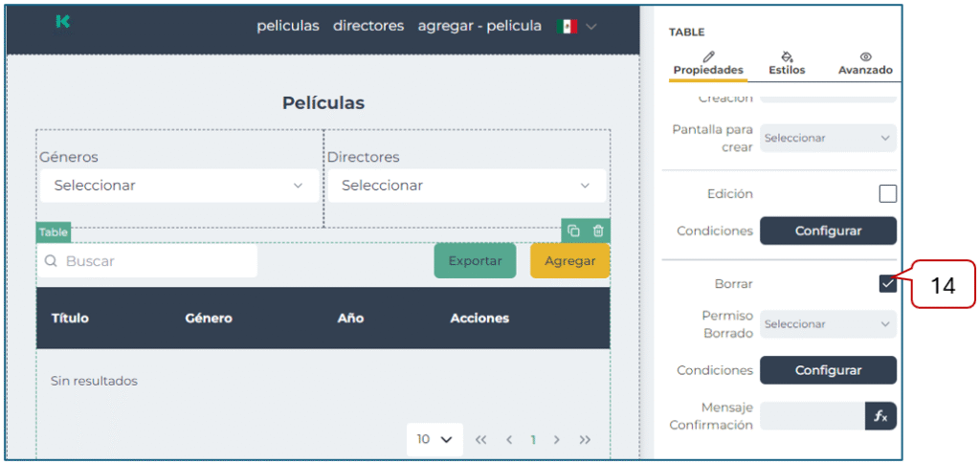
Task: Expand the Permiso Borrado dropdown
Action: (x=828, y=324)
